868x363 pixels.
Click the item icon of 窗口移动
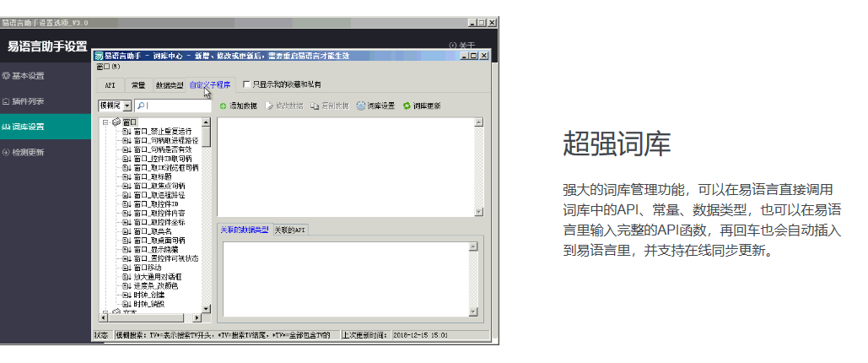(127, 268)
